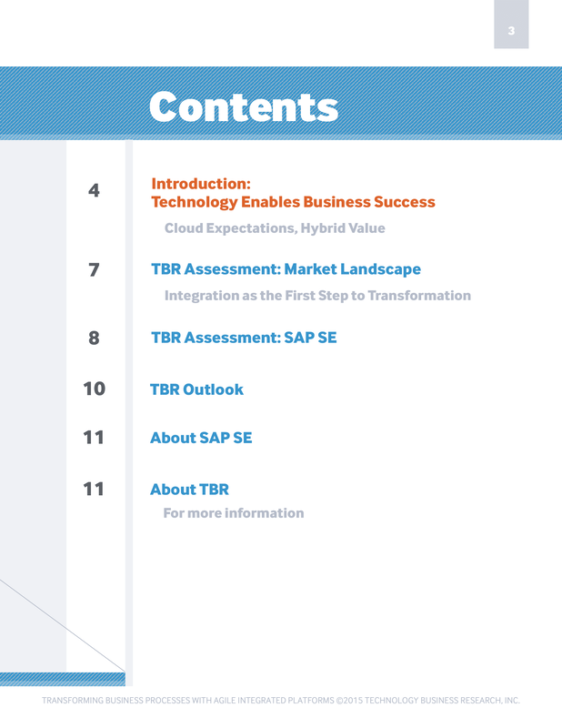Click the 'Contents' title heading
The width and height of the screenshot is (562, 728).
coord(244,106)
